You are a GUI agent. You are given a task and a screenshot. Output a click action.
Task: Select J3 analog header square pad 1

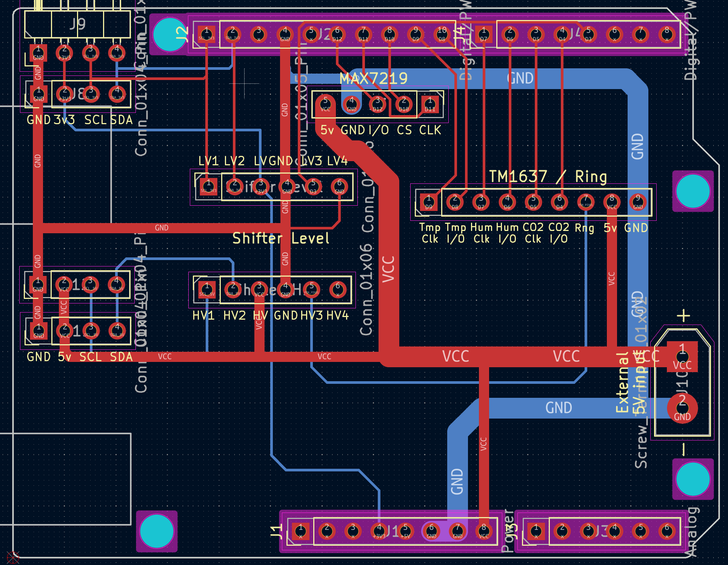click(536, 531)
